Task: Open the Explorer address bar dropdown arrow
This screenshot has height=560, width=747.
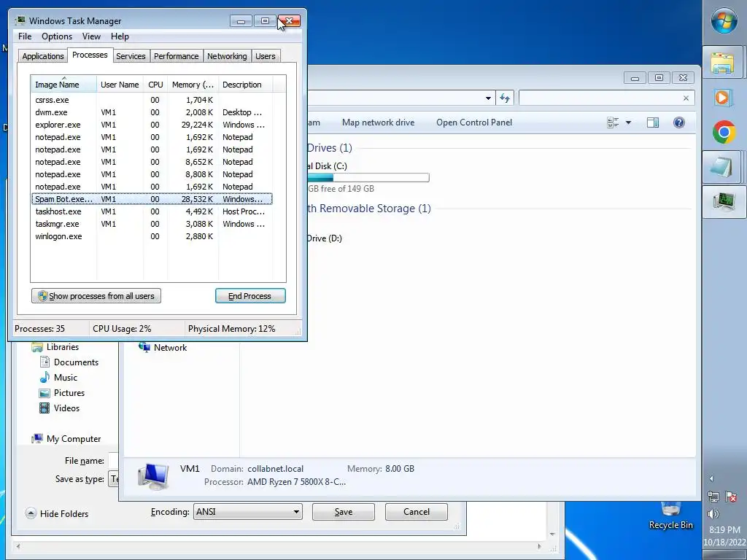Action: point(488,98)
